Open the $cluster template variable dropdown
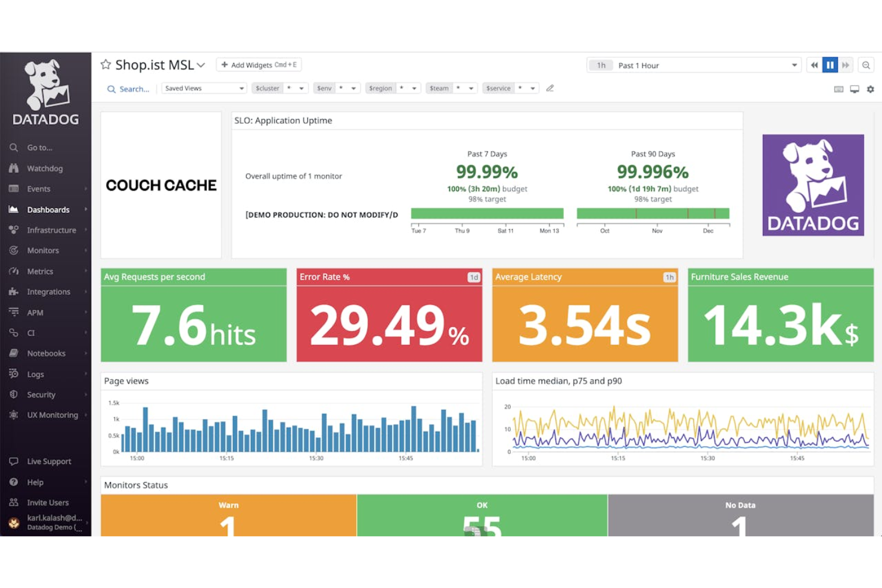 coord(279,88)
